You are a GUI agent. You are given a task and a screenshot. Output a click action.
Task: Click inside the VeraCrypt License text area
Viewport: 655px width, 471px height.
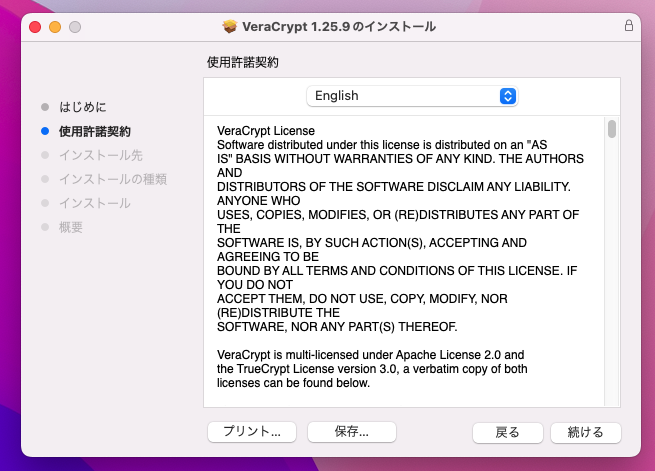coord(400,260)
